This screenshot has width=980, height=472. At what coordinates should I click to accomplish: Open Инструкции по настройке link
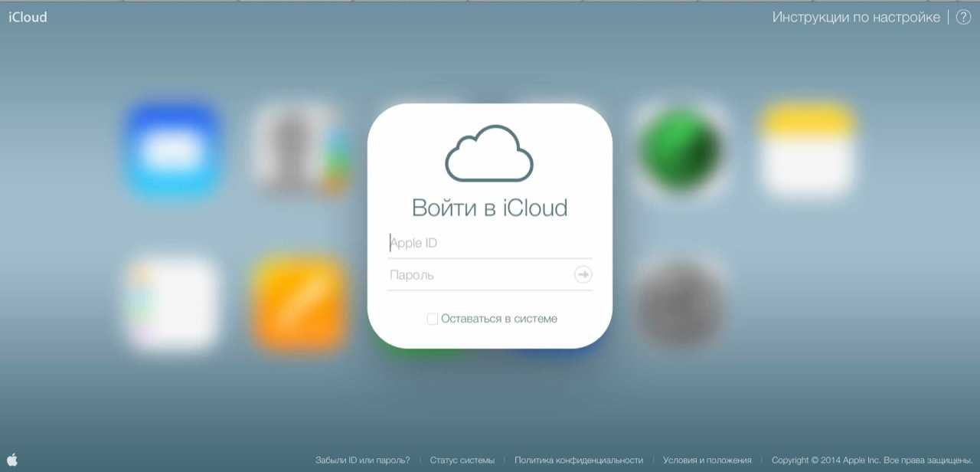pyautogui.click(x=855, y=17)
